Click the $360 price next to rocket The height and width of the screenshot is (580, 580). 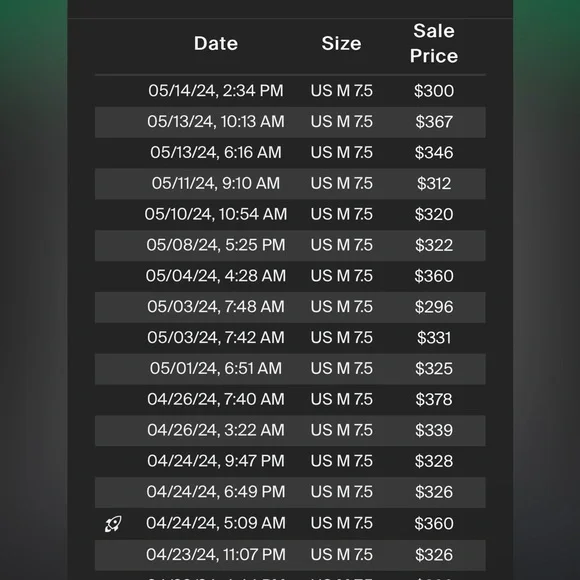(434, 523)
